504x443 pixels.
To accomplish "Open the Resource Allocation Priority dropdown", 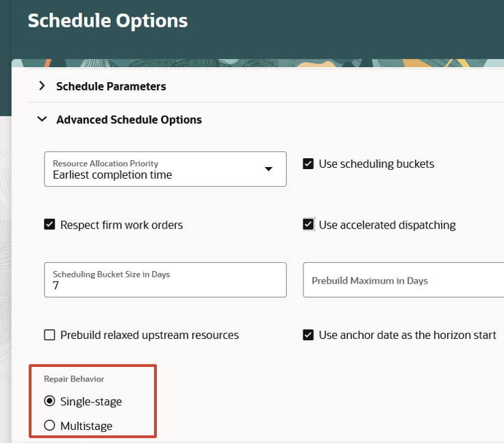I will click(x=165, y=169).
